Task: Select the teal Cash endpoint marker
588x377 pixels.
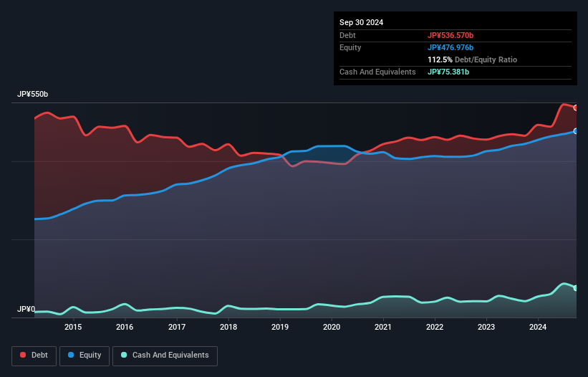Action: coord(576,288)
